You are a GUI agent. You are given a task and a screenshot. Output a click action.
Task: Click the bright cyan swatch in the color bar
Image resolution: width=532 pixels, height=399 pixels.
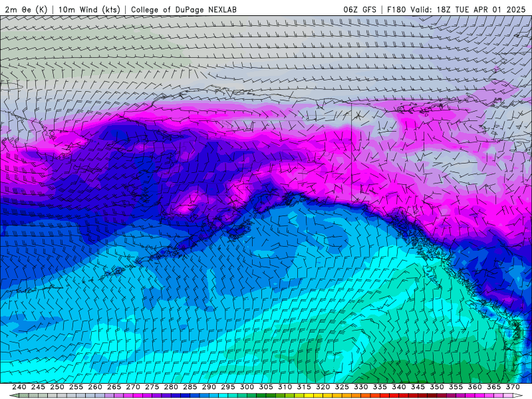click(x=223, y=396)
